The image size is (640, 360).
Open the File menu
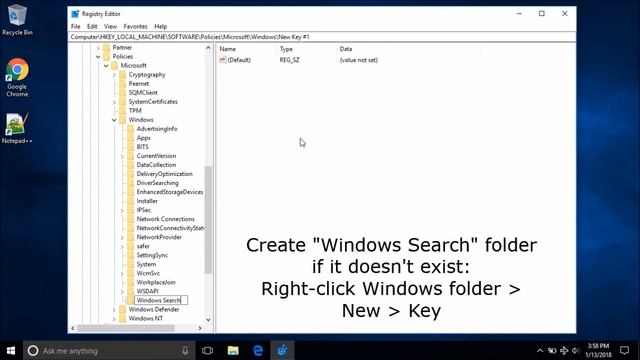[76, 27]
